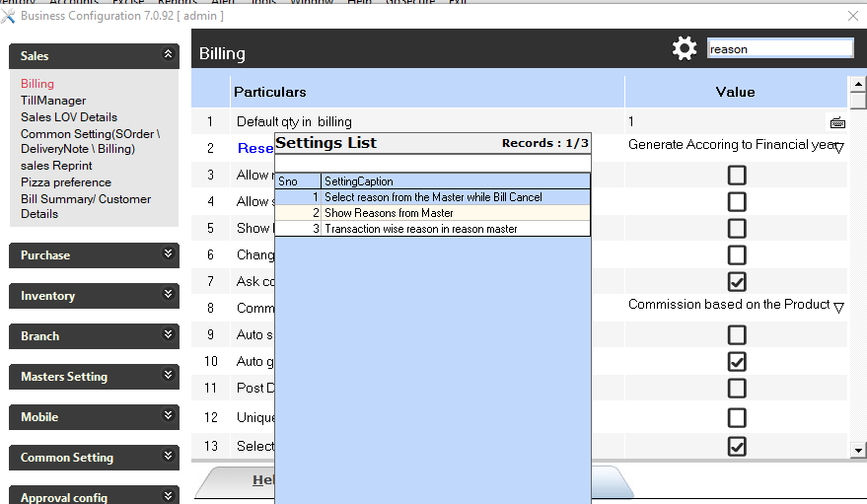Screen dimensions: 867x504
Task: Collapse the Sales section chevron
Action: (x=169, y=55)
